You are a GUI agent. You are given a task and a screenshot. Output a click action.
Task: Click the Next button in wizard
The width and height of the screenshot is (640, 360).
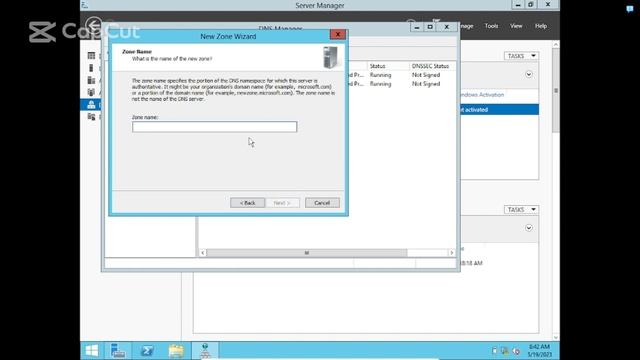(282, 203)
